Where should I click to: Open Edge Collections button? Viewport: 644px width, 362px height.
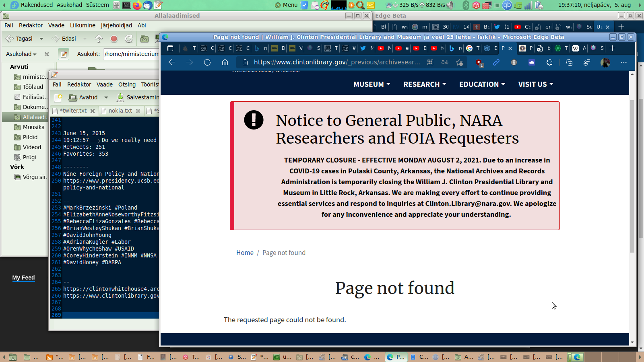click(x=569, y=62)
